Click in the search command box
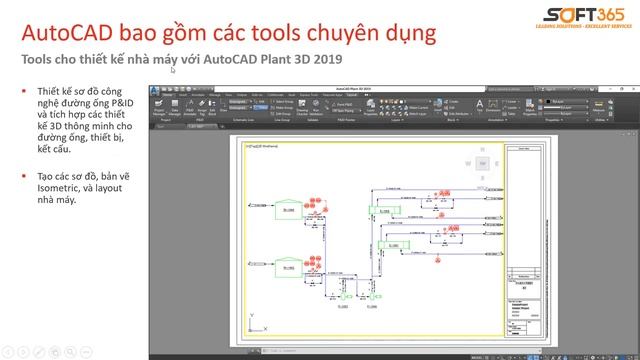 (x=510, y=89)
